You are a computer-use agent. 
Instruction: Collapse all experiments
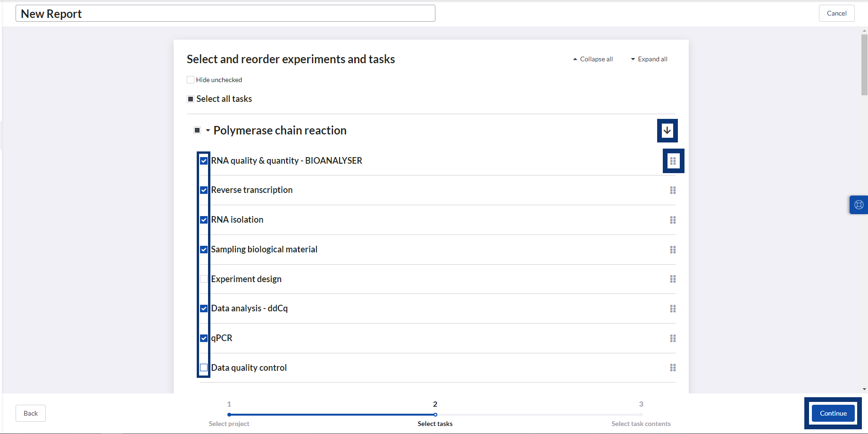(593, 59)
